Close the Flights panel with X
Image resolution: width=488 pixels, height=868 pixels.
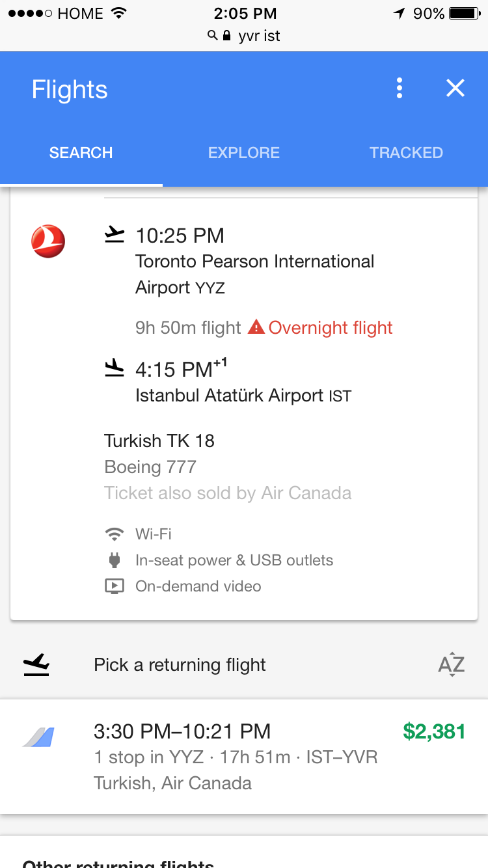tap(455, 88)
